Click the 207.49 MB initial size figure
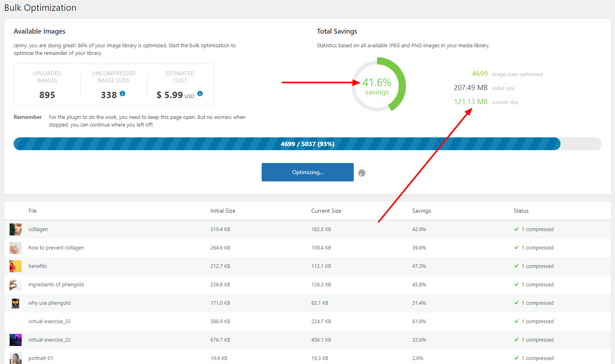The width and height of the screenshot is (615, 364). pos(471,88)
